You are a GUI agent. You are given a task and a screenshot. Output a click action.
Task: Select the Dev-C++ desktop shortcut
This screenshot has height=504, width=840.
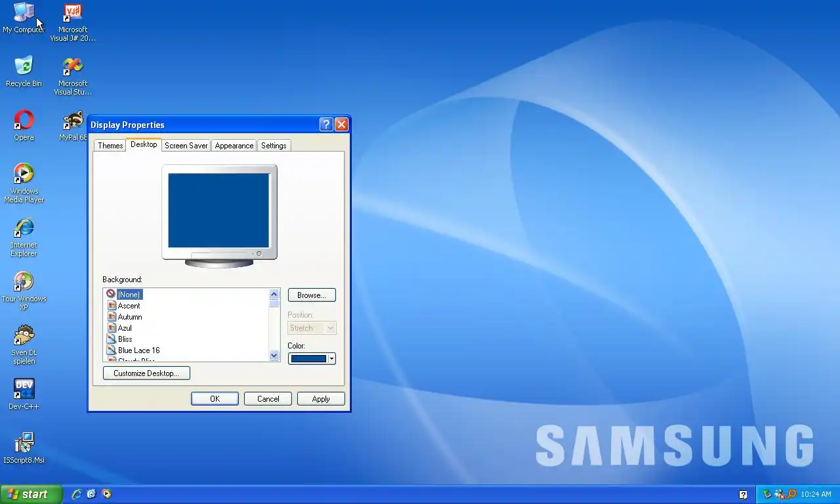coord(24,394)
